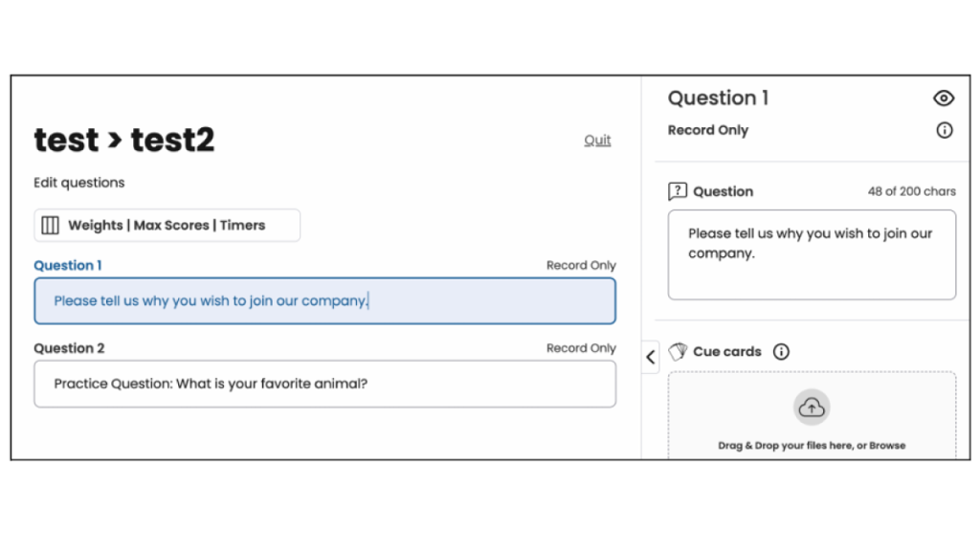The image size is (980, 551).
Task: Click the cloud upload icon
Action: click(x=812, y=408)
